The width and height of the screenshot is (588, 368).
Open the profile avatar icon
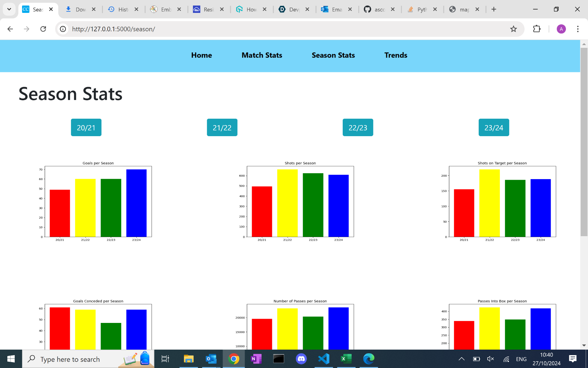561,29
